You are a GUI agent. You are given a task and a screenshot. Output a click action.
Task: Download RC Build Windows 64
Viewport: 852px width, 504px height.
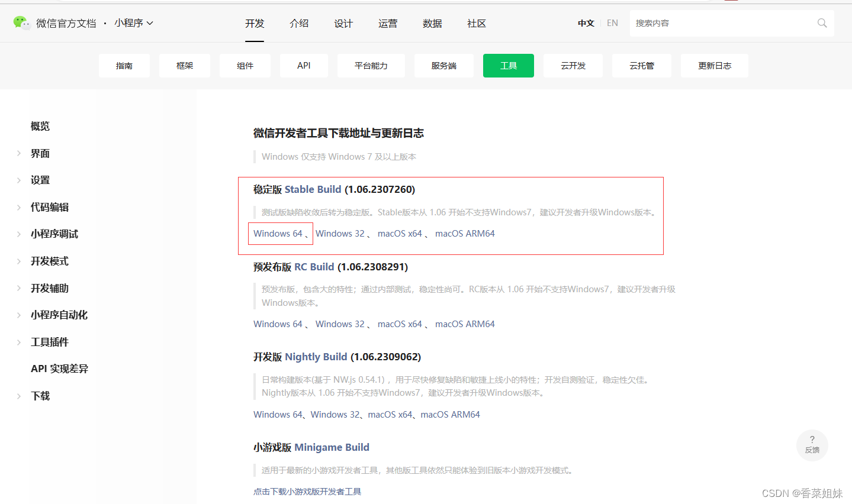click(278, 324)
